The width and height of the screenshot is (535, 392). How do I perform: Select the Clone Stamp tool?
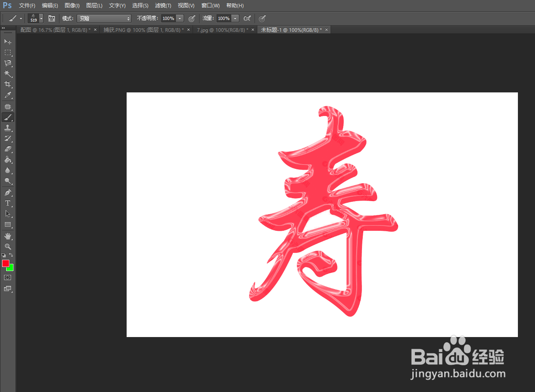click(x=8, y=128)
